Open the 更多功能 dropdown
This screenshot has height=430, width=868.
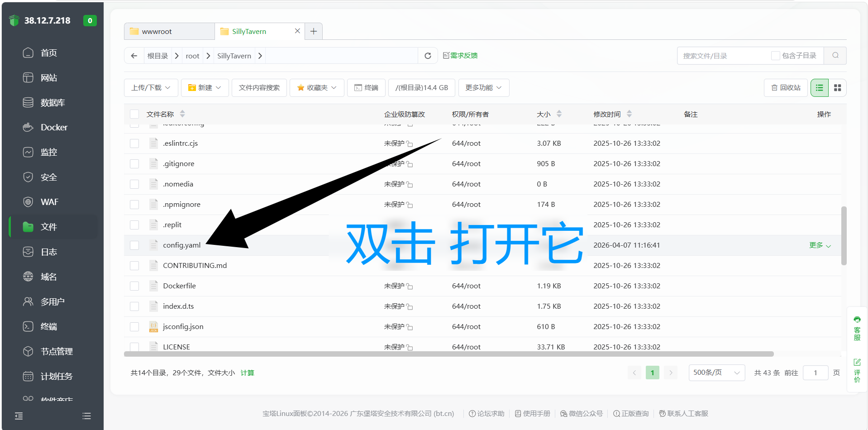[x=483, y=88]
